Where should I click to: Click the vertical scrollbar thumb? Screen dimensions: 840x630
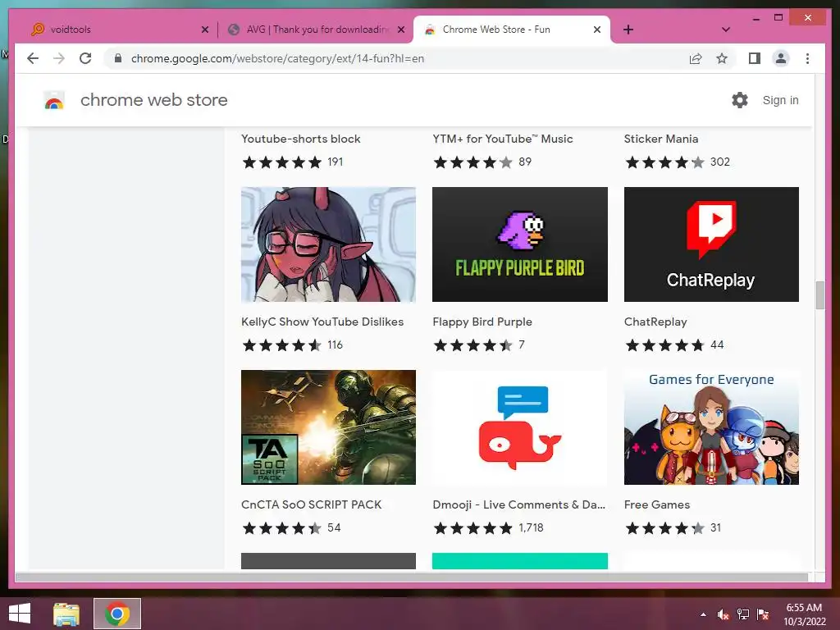(819, 294)
